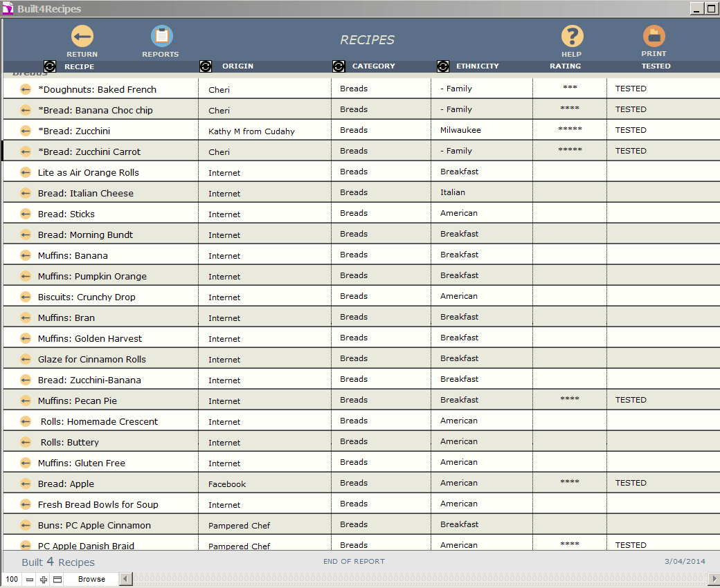Open Muffins: Pecan Pie row arrow
This screenshot has width=720, height=588.
click(26, 401)
